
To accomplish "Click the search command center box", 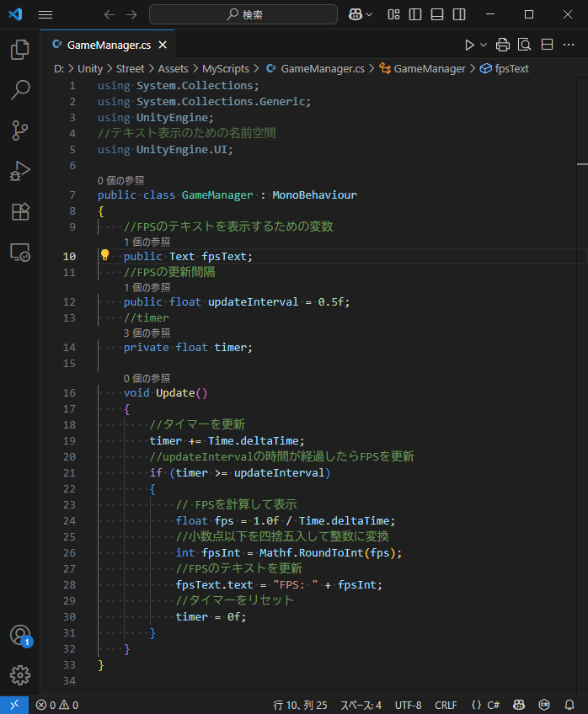I will click(243, 14).
